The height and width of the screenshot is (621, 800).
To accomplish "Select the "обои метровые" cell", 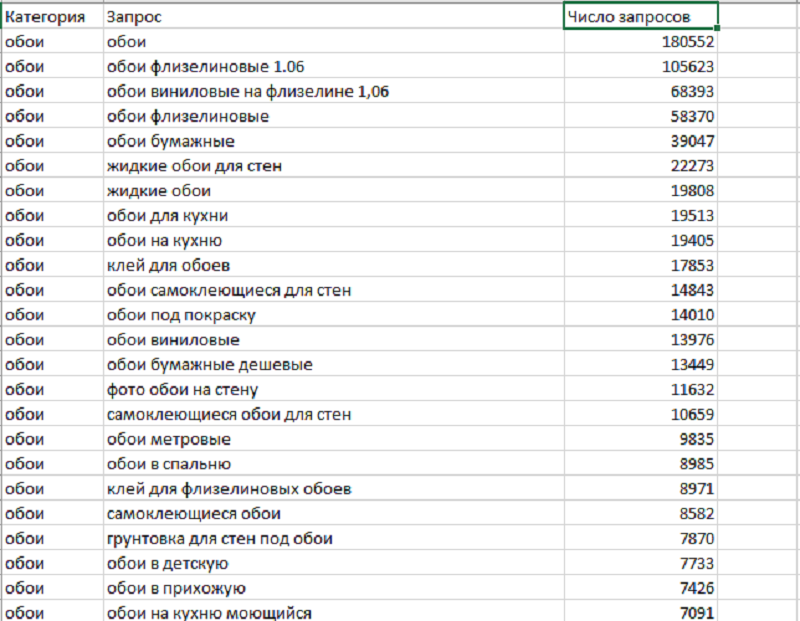I will (333, 439).
